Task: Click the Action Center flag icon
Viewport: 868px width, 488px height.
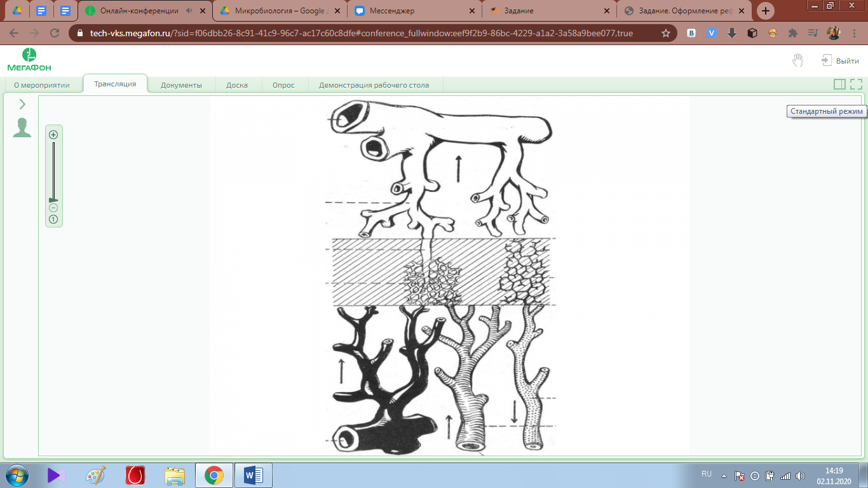Action: (x=740, y=475)
